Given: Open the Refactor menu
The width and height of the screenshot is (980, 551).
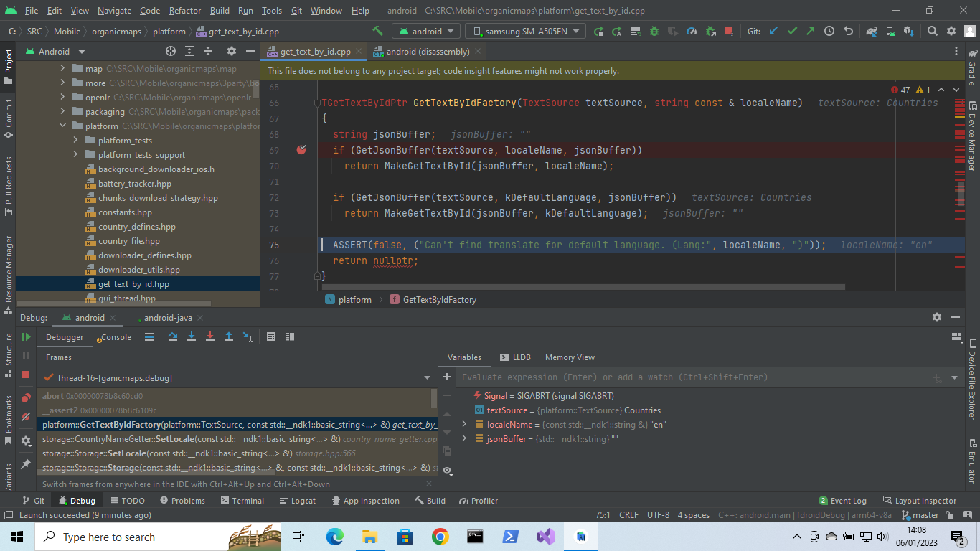Looking at the screenshot, I should [184, 11].
